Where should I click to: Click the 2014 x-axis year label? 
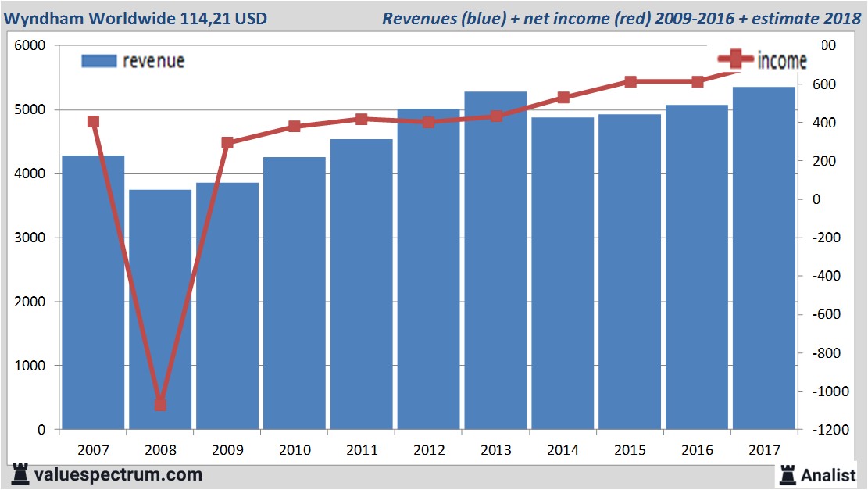(x=563, y=449)
